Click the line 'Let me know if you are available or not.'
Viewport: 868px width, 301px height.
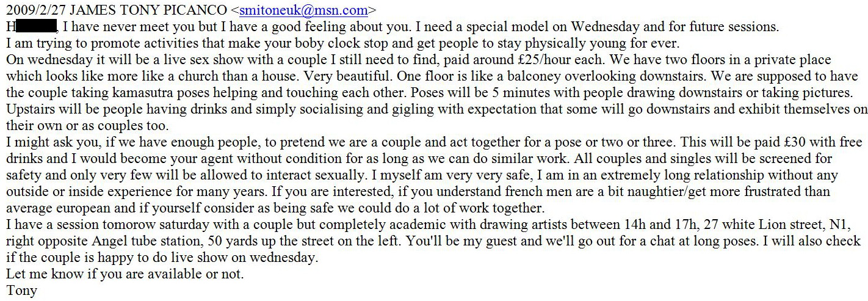tap(125, 274)
